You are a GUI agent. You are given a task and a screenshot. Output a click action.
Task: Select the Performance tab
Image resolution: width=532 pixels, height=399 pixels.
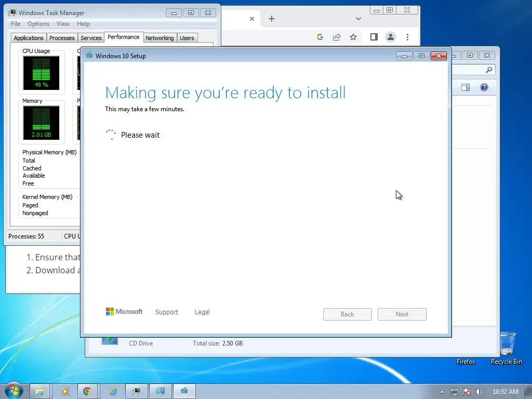(124, 37)
